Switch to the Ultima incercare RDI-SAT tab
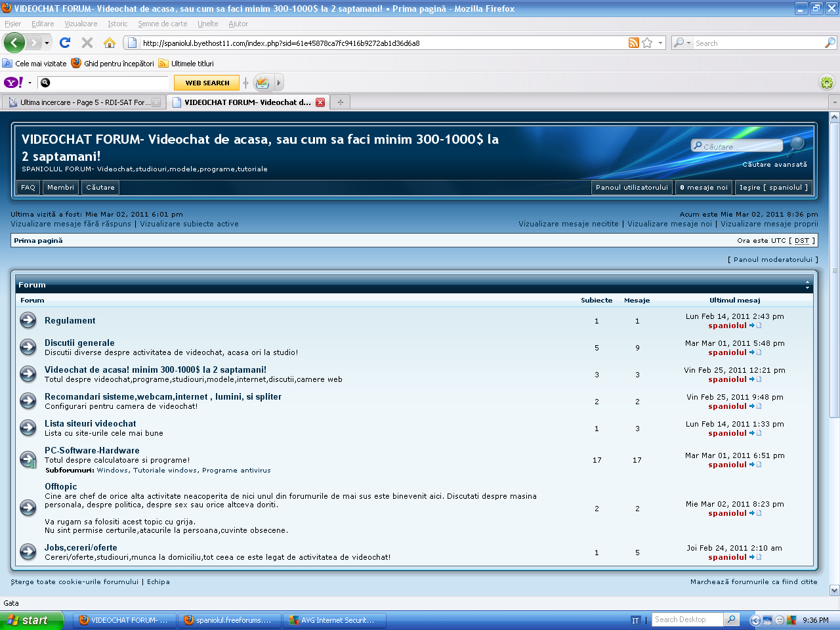 coord(84,102)
